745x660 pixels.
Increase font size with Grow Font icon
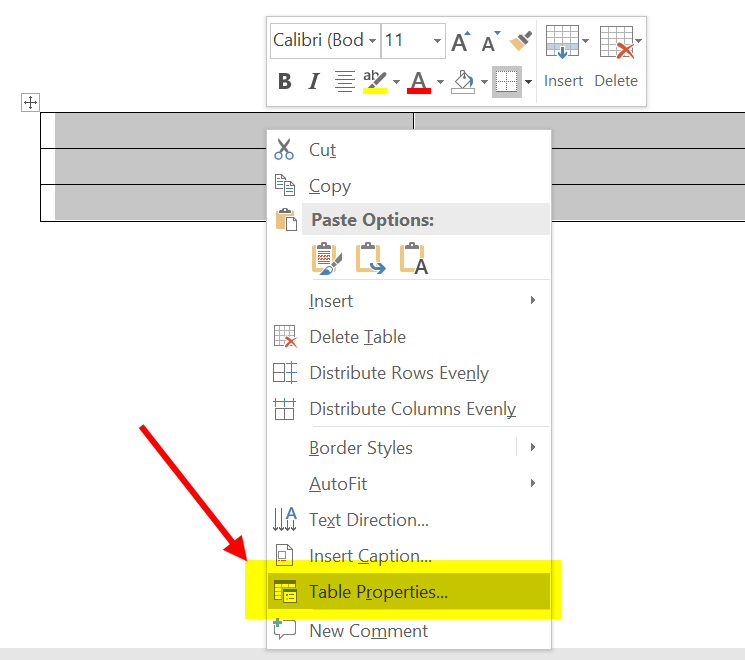pyautogui.click(x=460, y=42)
